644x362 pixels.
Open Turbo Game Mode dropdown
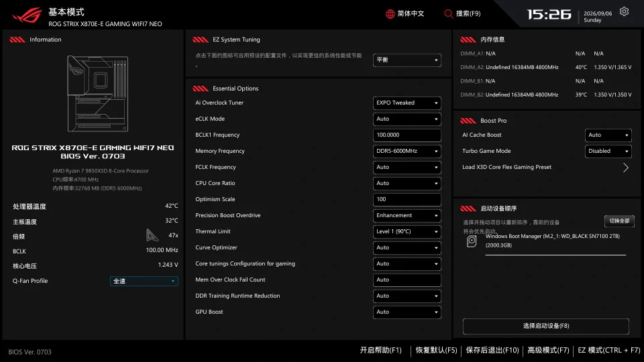[x=608, y=151]
